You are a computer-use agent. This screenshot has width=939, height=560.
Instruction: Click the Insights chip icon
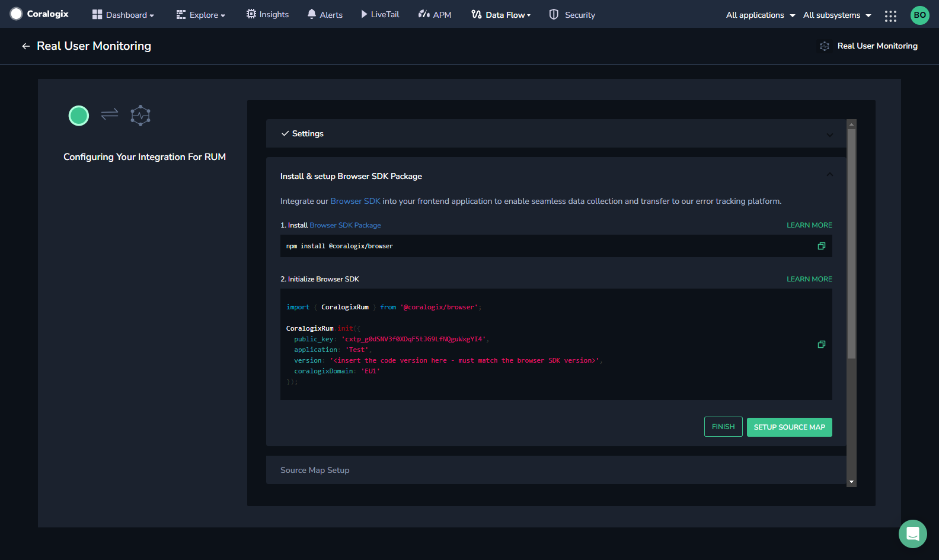tap(251, 14)
